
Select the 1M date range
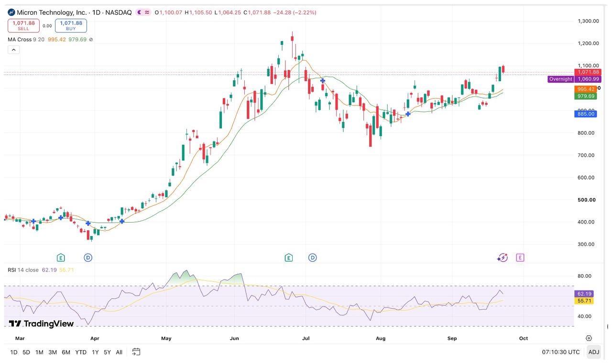click(x=39, y=352)
